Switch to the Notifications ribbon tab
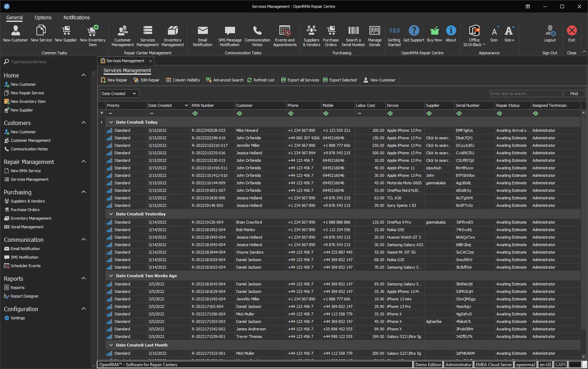This screenshot has width=588, height=369. coord(76,18)
